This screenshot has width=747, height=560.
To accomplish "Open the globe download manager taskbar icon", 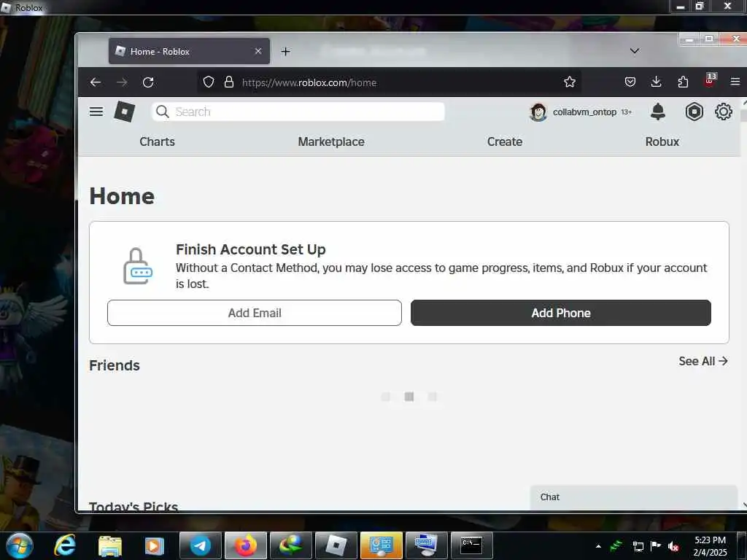I will (x=290, y=545).
